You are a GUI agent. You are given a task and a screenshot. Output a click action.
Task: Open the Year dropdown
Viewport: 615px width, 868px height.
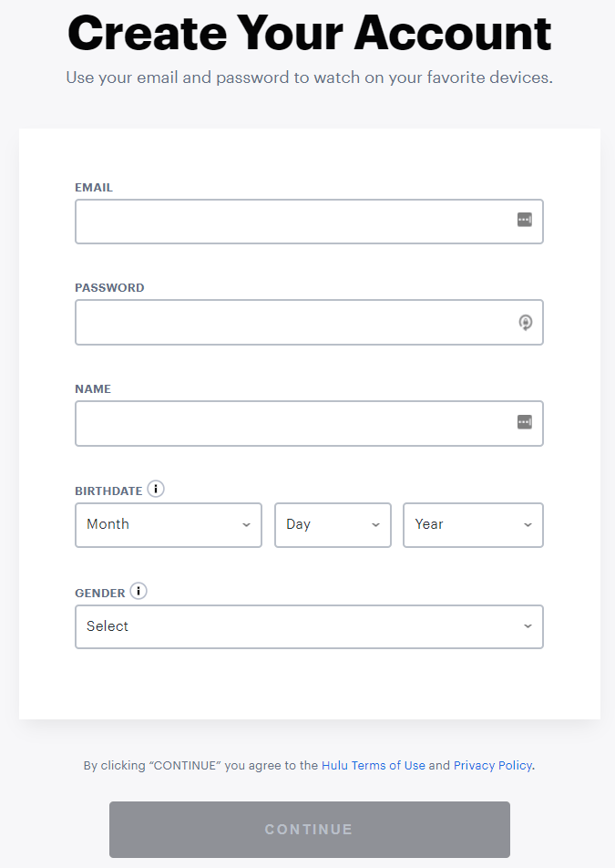click(474, 525)
